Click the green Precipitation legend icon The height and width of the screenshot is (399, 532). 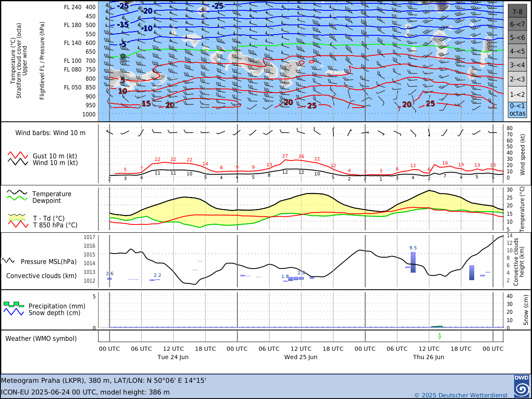(14, 305)
